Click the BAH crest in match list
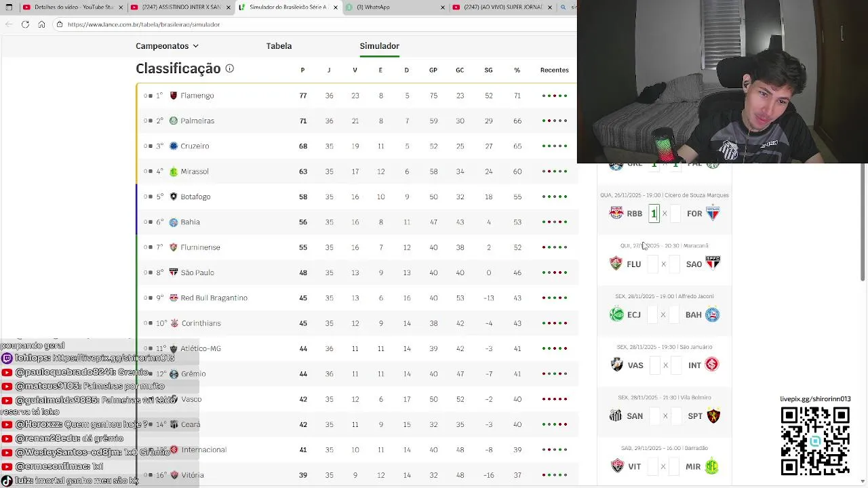This screenshot has width=868, height=488. (x=712, y=314)
